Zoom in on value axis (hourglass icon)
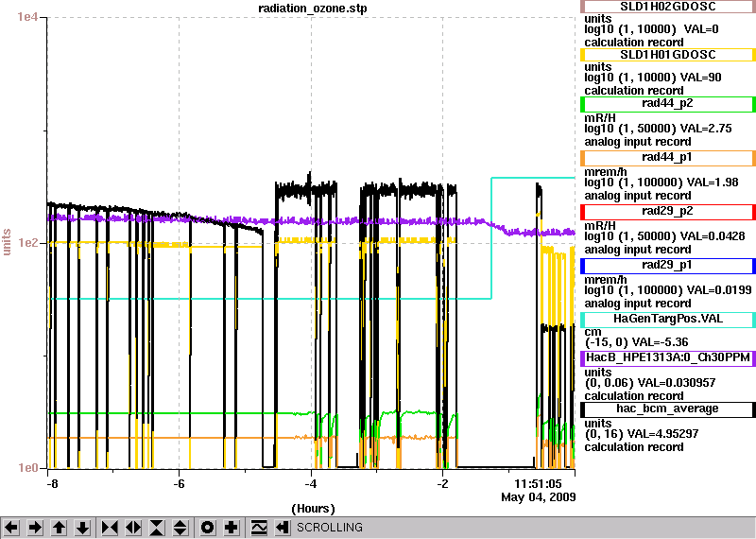The image size is (756, 539). (157, 528)
